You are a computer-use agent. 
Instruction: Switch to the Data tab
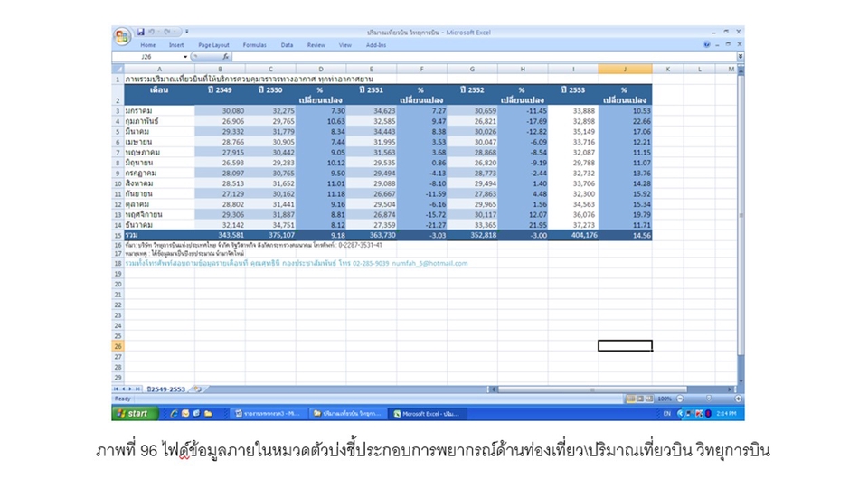coord(287,45)
